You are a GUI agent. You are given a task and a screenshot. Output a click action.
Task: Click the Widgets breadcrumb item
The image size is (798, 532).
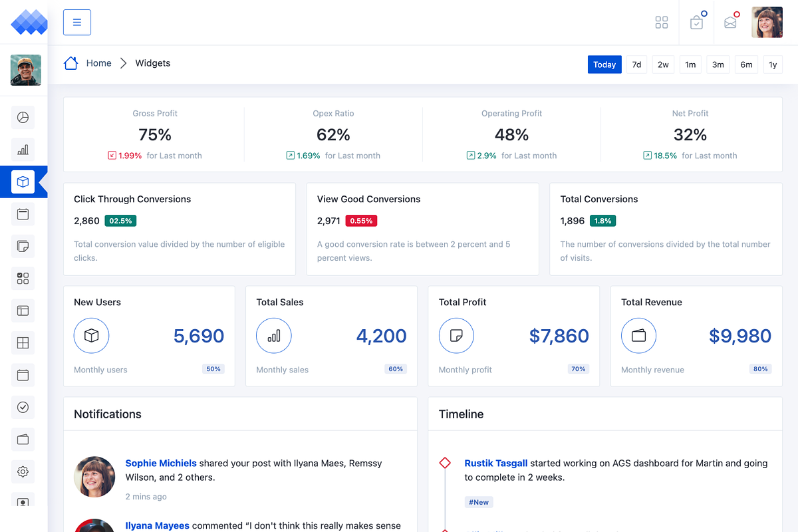point(153,63)
